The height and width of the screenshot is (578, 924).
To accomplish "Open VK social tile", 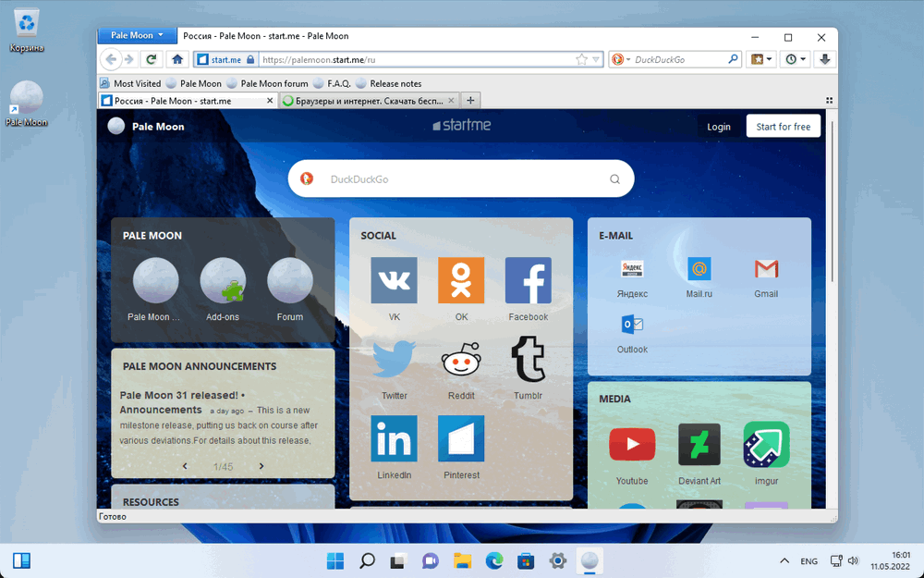I will 395,280.
